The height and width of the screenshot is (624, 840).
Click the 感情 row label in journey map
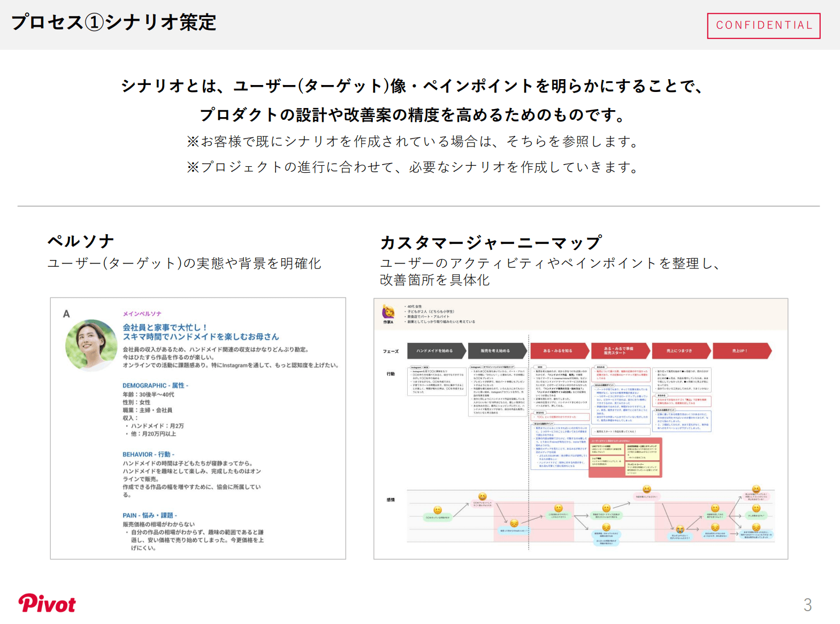point(391,500)
